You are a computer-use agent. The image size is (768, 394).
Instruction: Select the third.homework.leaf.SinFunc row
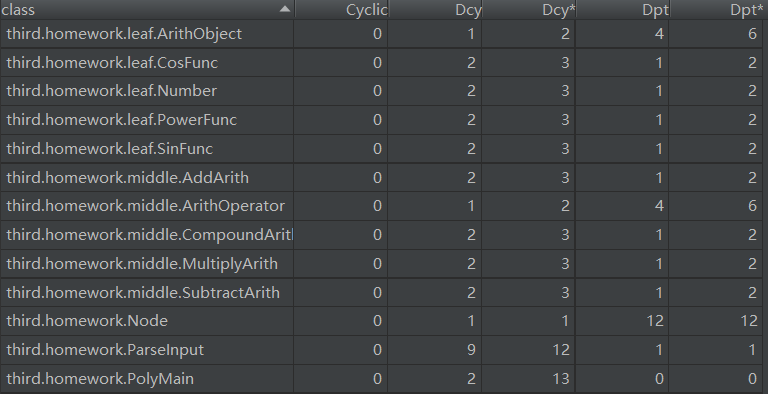coord(382,149)
